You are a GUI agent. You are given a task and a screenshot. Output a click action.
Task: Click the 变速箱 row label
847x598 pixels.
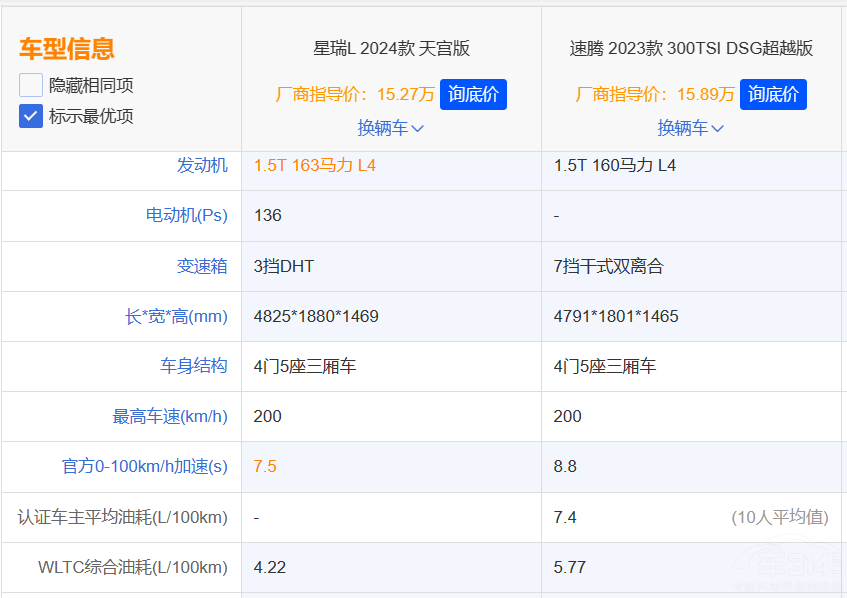click(x=202, y=266)
